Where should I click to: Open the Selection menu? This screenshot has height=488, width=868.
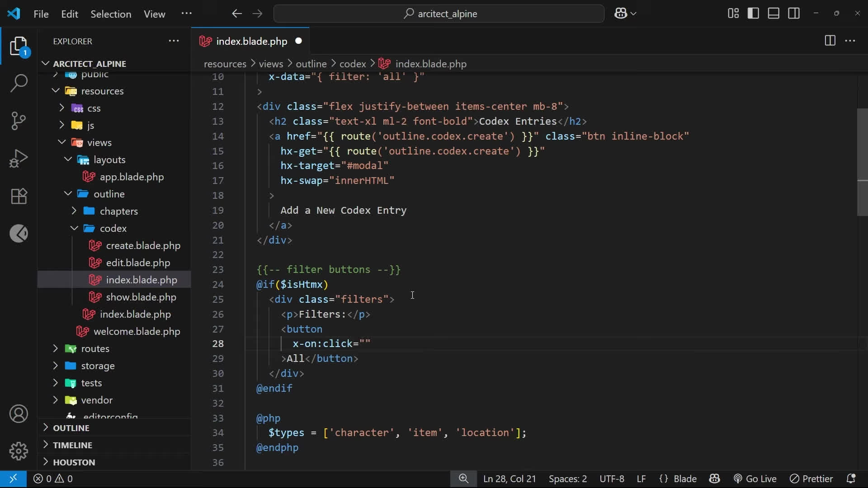point(111,14)
